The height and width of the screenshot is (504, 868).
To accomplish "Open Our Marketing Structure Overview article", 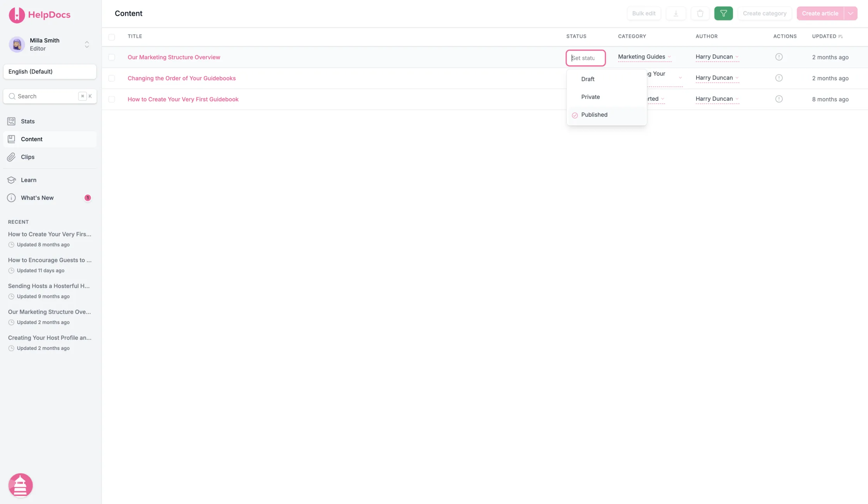I will click(174, 57).
